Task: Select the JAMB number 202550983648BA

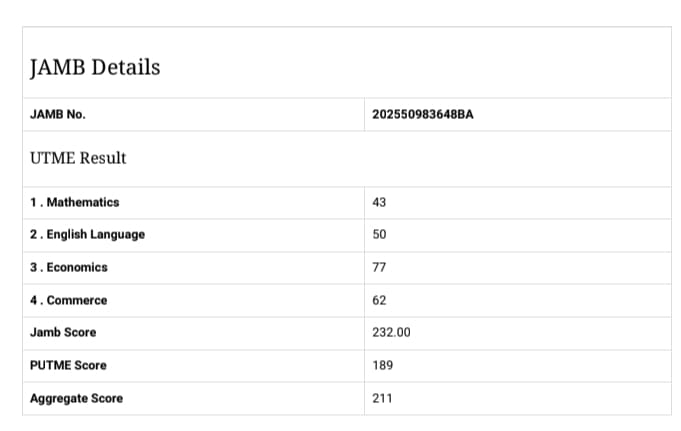Action: click(422, 115)
